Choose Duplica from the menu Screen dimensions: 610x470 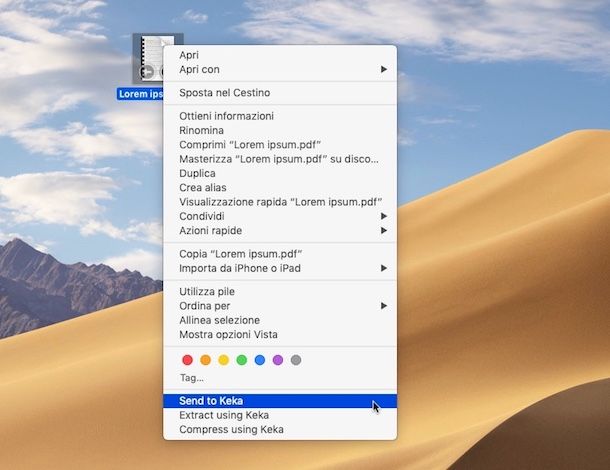point(280,174)
